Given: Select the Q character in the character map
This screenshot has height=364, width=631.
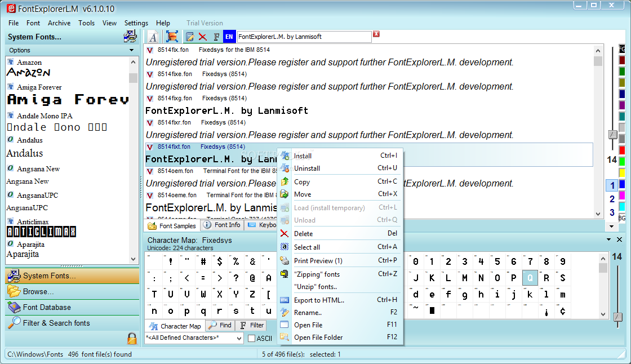Looking at the screenshot, I should point(530,278).
